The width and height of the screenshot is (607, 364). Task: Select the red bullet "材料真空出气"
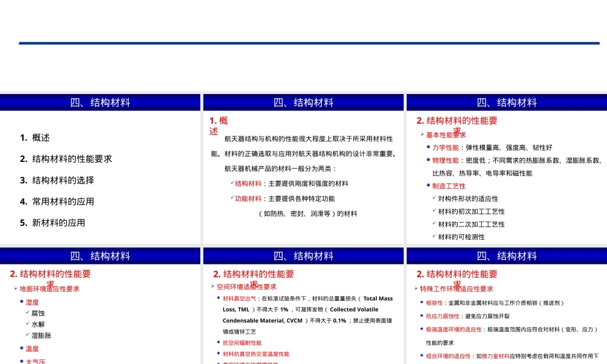click(239, 298)
